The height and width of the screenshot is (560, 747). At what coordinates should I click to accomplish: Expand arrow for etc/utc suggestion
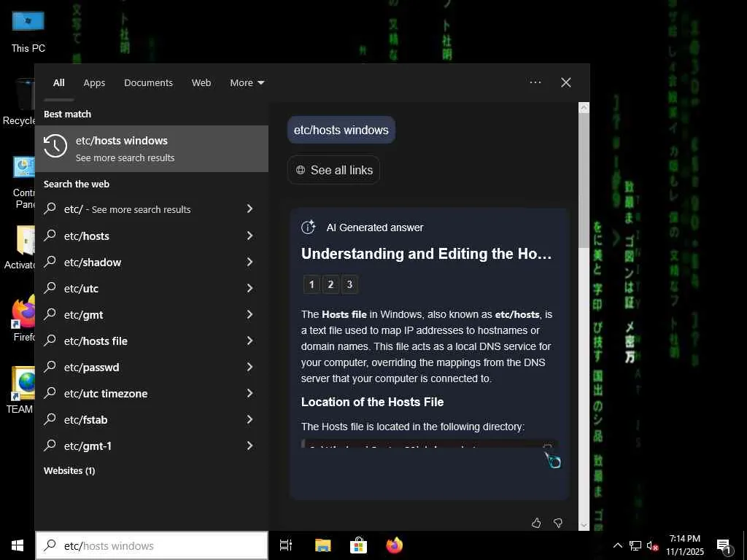pyautogui.click(x=249, y=288)
